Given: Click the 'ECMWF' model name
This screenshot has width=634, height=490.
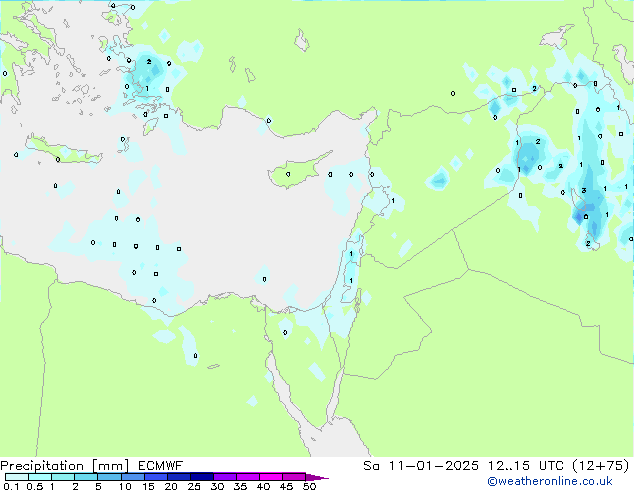Looking at the screenshot, I should pyautogui.click(x=161, y=466).
